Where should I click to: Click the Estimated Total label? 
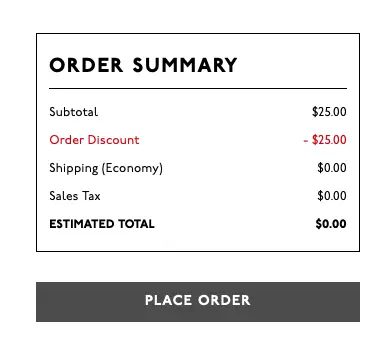(x=102, y=224)
